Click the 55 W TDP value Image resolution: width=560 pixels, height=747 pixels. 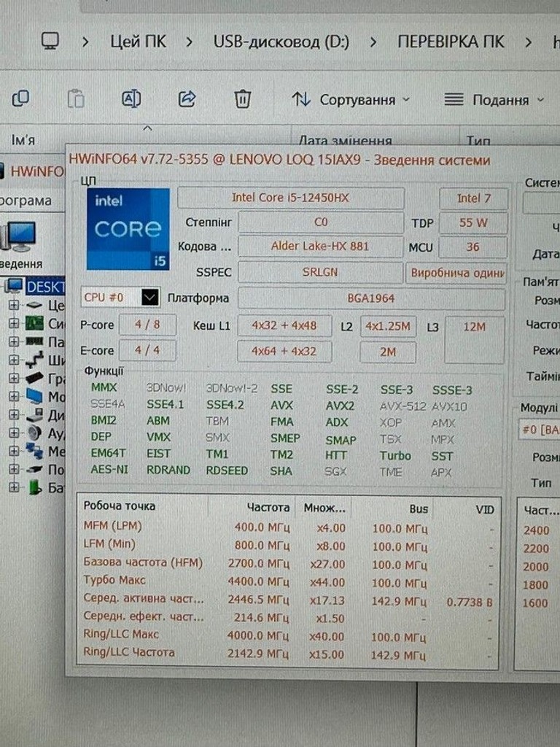(x=472, y=222)
